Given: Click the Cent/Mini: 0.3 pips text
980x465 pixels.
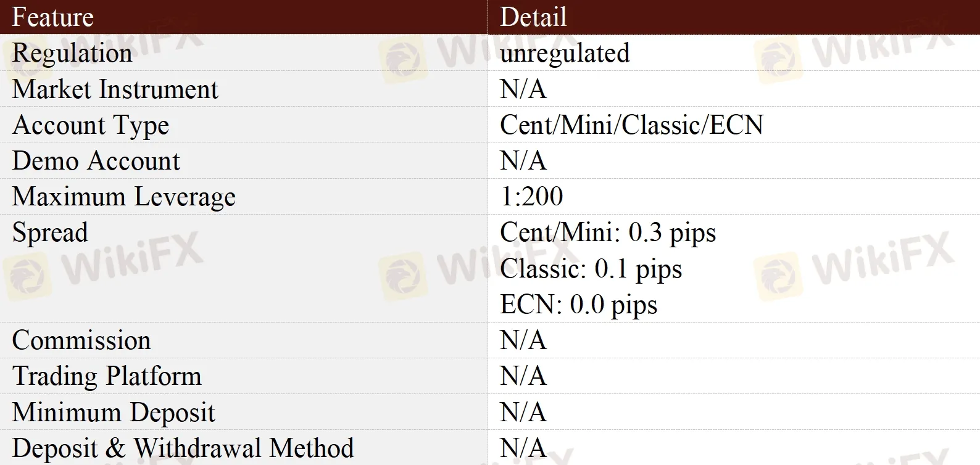Looking at the screenshot, I should 608,233.
